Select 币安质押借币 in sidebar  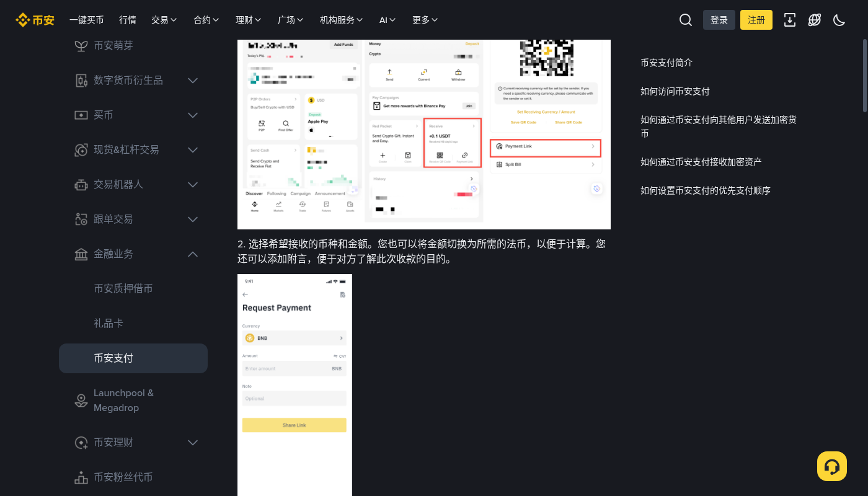(x=123, y=289)
